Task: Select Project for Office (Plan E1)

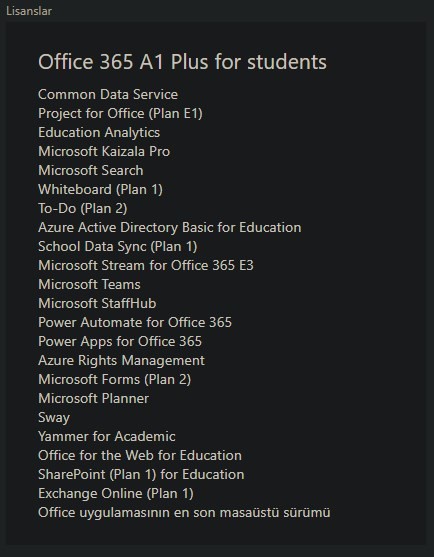Action: point(120,114)
